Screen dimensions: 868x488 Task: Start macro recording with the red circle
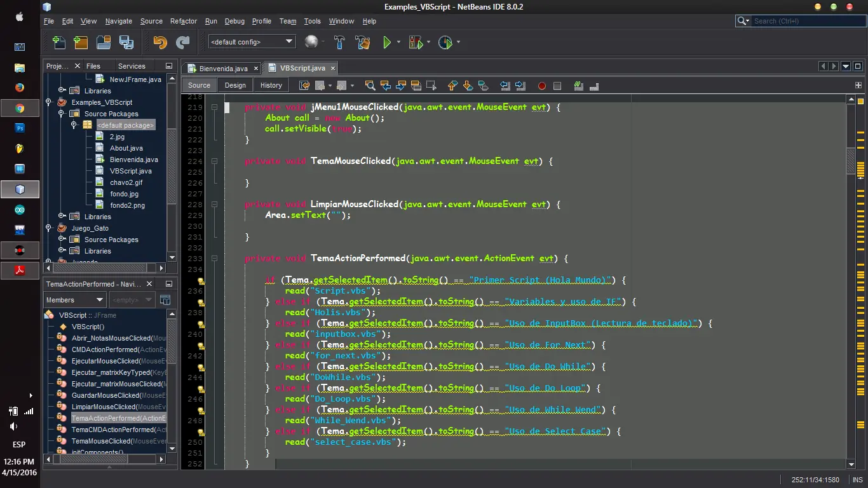[542, 86]
